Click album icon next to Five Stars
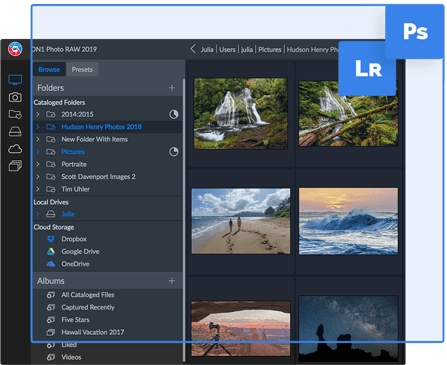Viewport: 447px width, 365px height. point(51,320)
